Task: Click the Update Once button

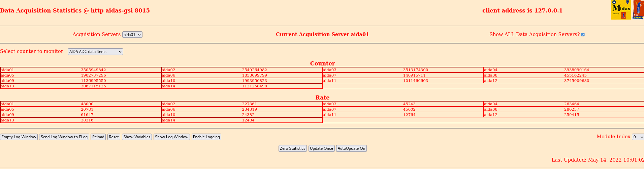Action: tap(322, 148)
